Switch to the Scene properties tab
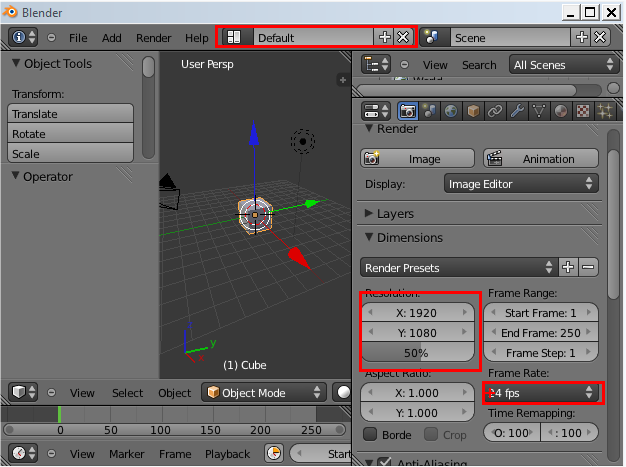626x467 pixels. pos(430,111)
